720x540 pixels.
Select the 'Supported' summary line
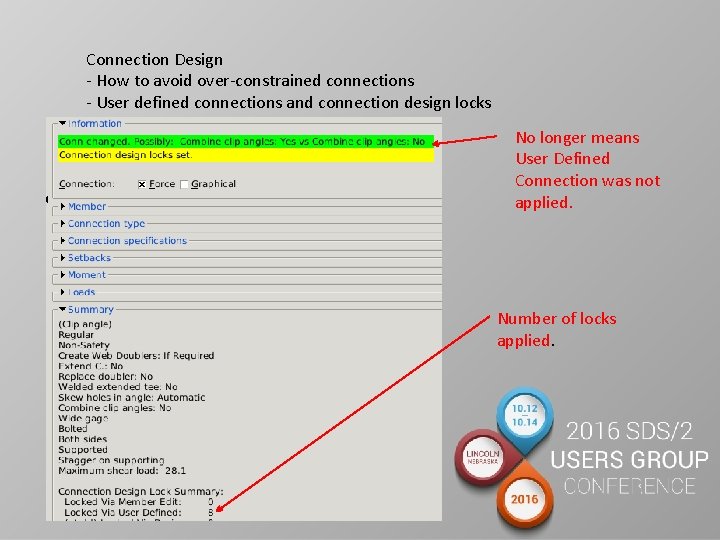click(83, 450)
